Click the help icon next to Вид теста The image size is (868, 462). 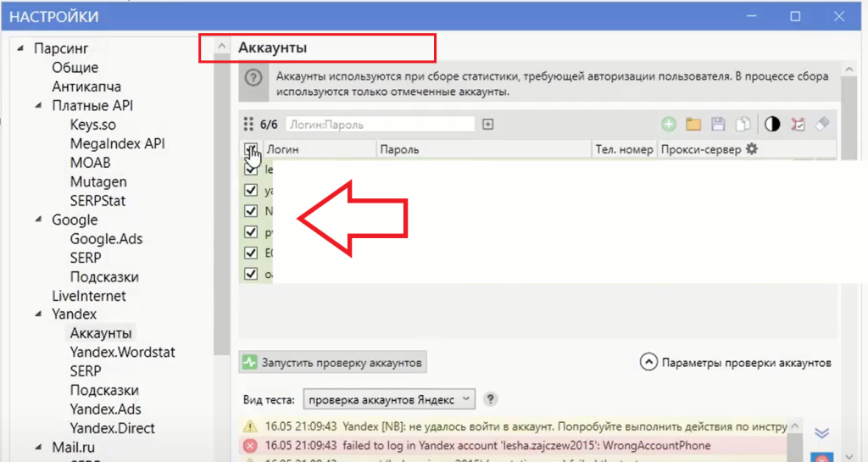point(490,399)
